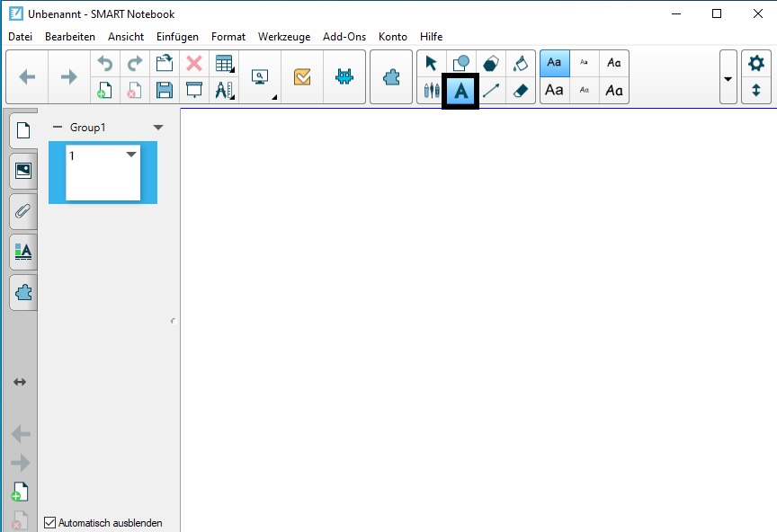Screen dimensions: 777x532
Task: Open the Attachments paperclip tab
Action: pyautogui.click(x=23, y=211)
